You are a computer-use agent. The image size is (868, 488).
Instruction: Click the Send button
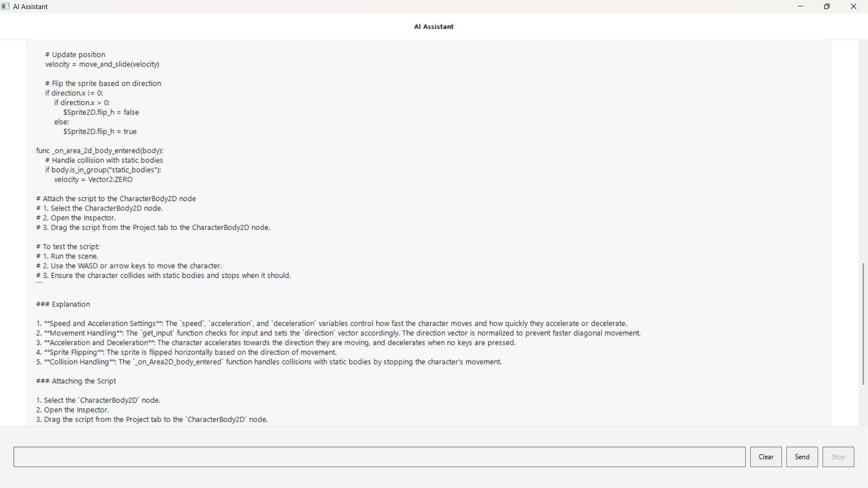click(802, 456)
